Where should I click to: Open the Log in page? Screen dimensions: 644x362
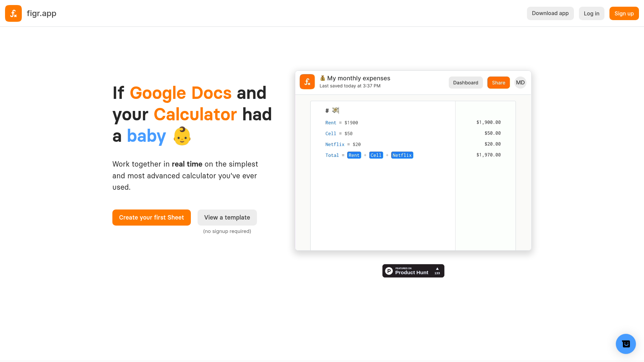tap(591, 13)
